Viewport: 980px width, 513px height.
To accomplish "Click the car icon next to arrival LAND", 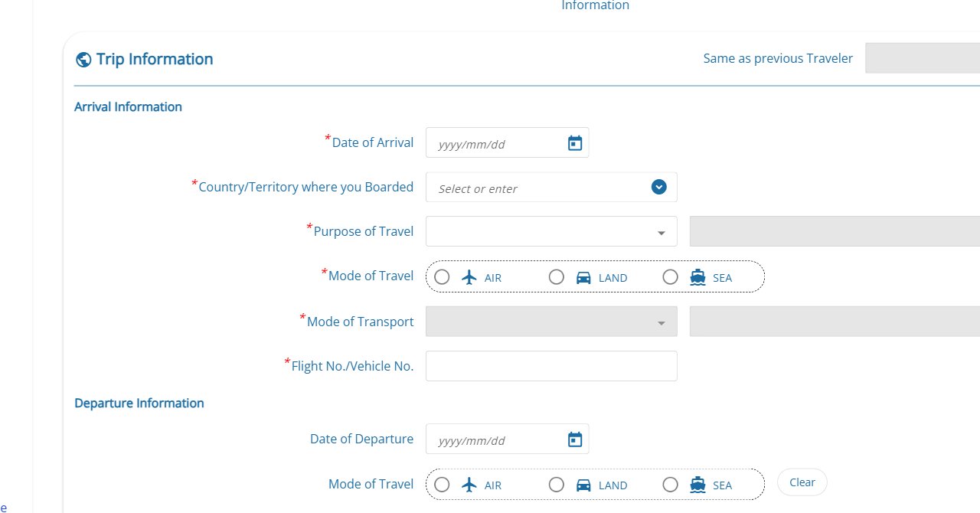I will point(583,276).
